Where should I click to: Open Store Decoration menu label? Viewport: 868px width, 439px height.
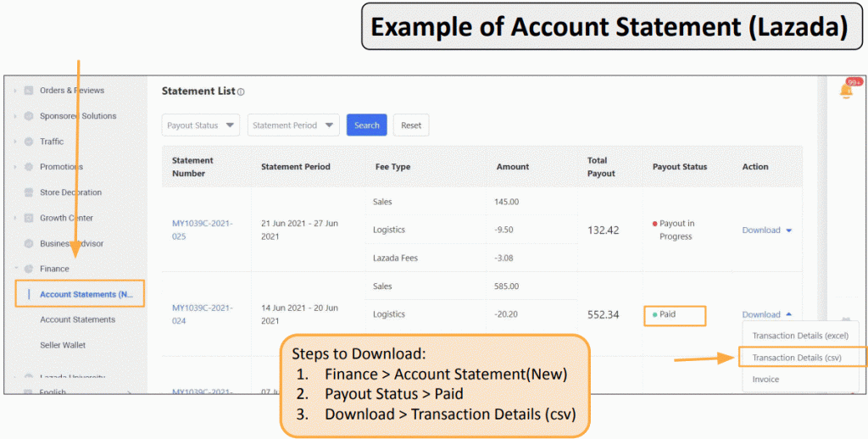71,192
